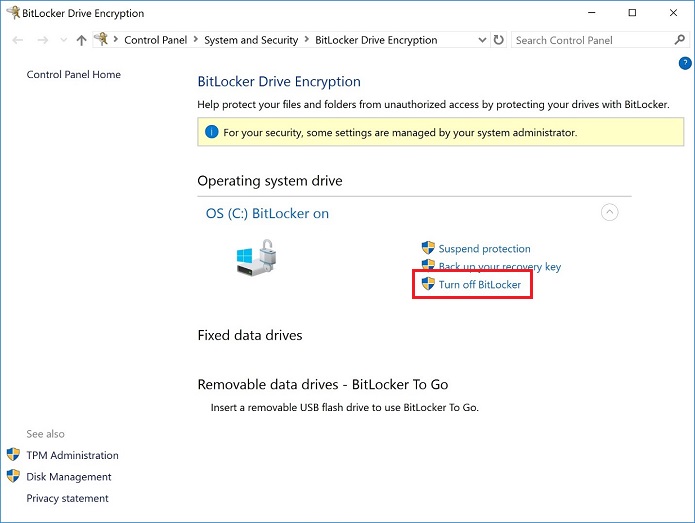
Task: Click the BitLocker title bar icon
Action: pos(14,12)
